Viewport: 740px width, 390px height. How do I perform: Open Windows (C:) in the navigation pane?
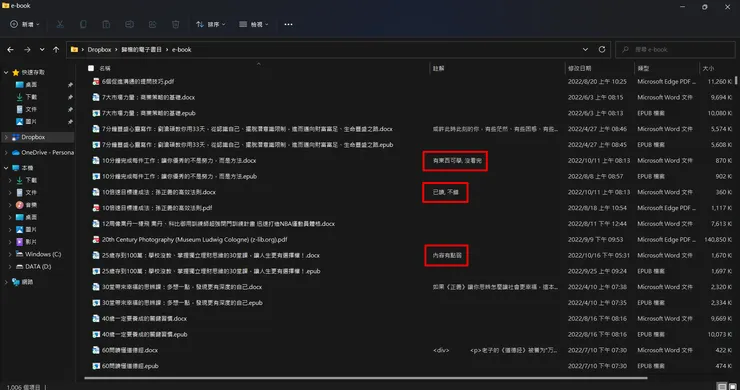click(x=43, y=254)
